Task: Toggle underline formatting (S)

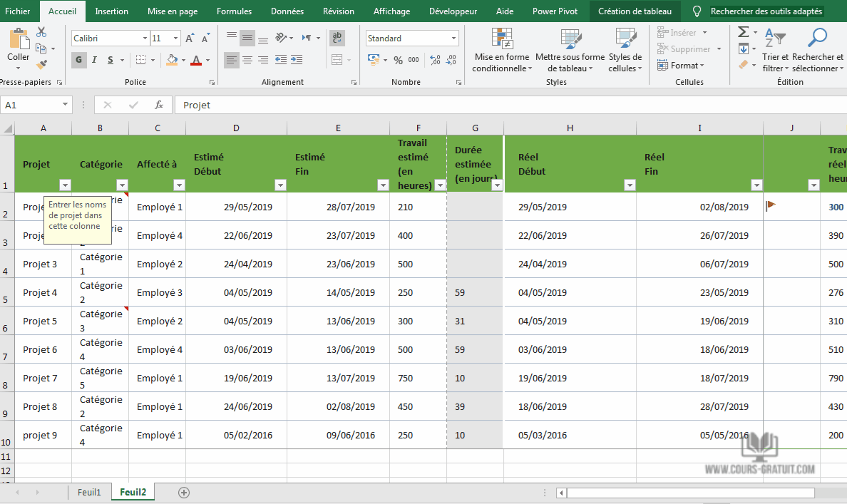Action: tap(110, 60)
